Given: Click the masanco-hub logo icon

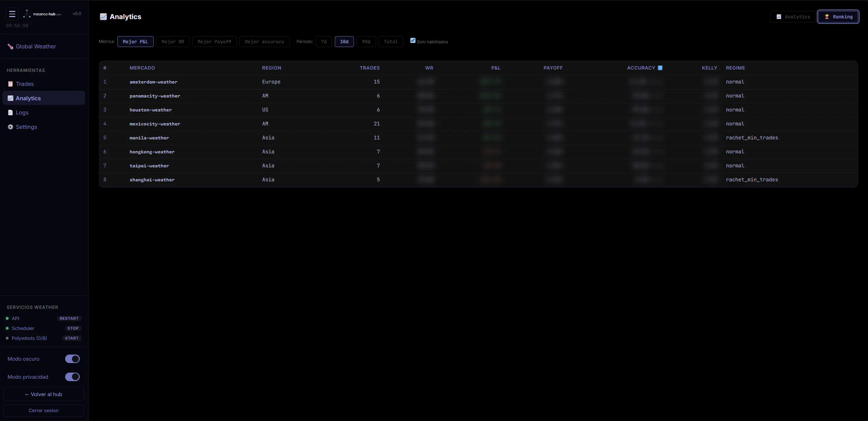Looking at the screenshot, I should click(27, 14).
